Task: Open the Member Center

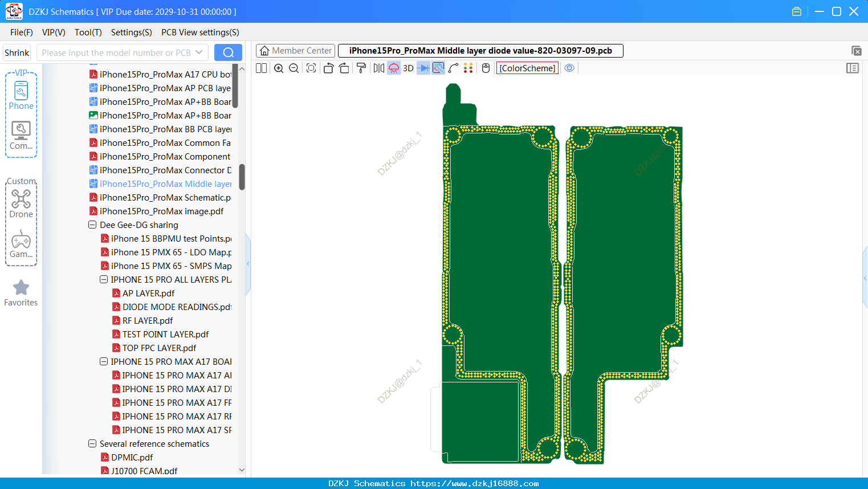Action: pyautogui.click(x=296, y=51)
